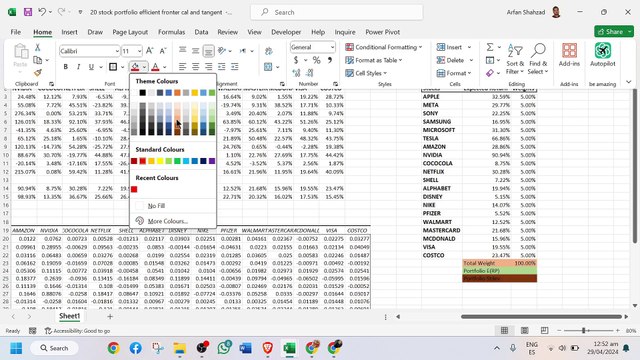This screenshot has height=360, width=640.
Task: Select the Sheet1 tab
Action: click(69, 316)
